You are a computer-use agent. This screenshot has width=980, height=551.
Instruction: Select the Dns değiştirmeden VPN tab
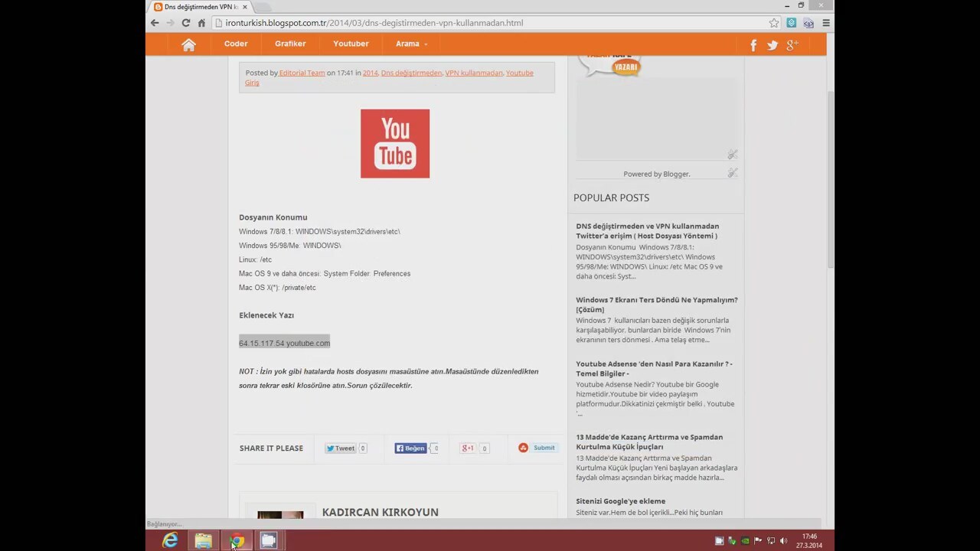click(x=201, y=7)
